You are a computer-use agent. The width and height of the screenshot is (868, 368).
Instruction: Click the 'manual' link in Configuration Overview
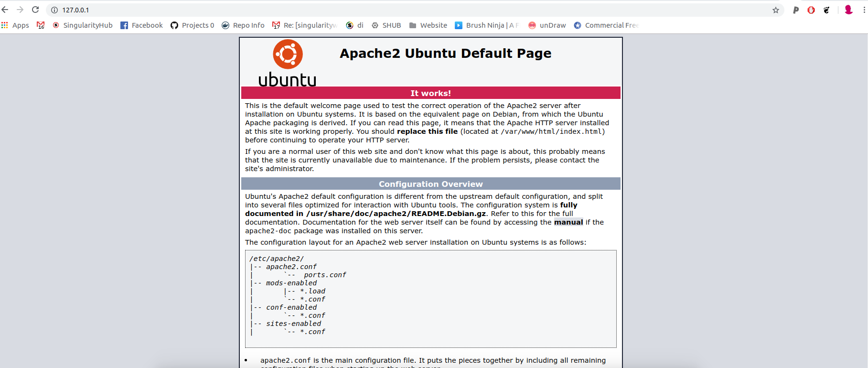click(x=568, y=222)
